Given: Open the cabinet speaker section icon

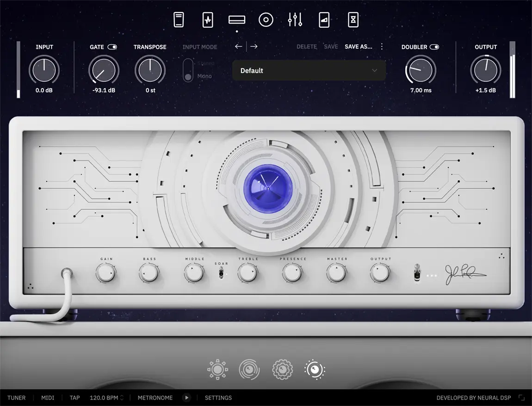Looking at the screenshot, I should click(x=266, y=20).
